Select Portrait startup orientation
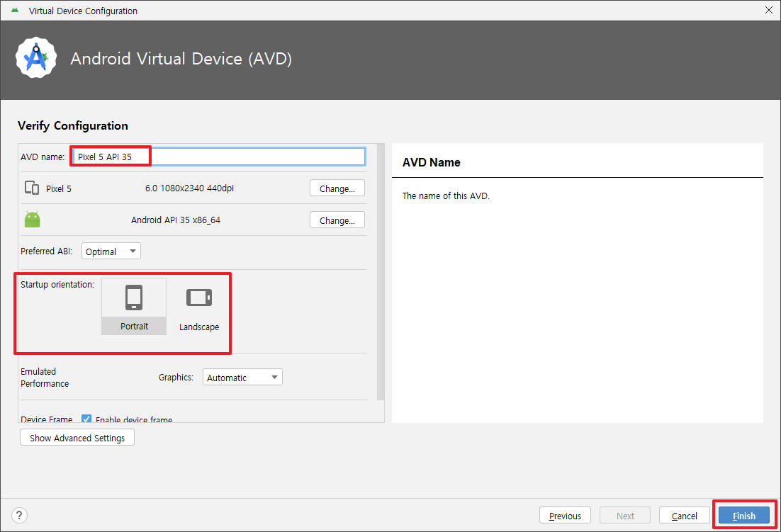Image resolution: width=781 pixels, height=532 pixels. click(134, 306)
